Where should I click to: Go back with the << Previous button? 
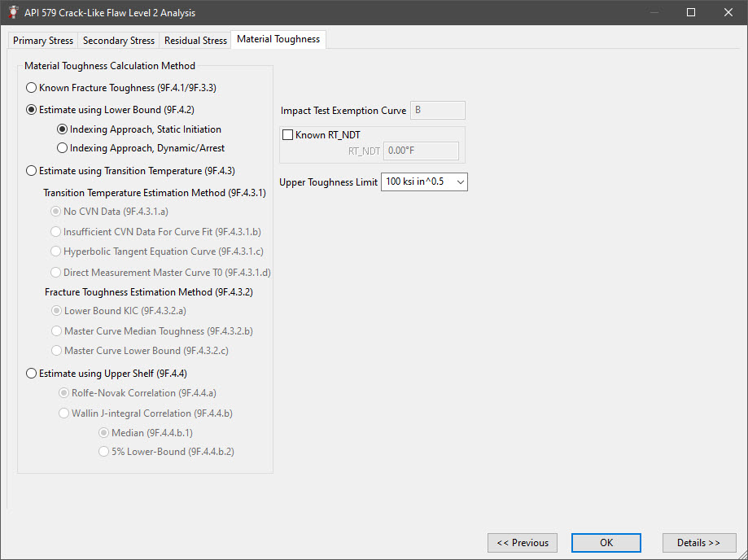click(x=523, y=543)
